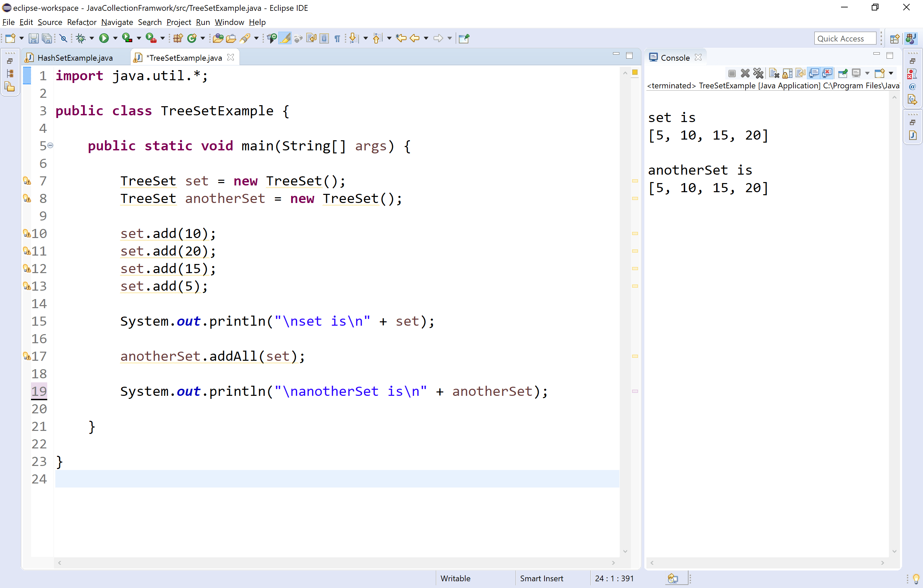Toggle Mark Occurrences highlighter in toolbar
The height and width of the screenshot is (588, 923).
285,38
